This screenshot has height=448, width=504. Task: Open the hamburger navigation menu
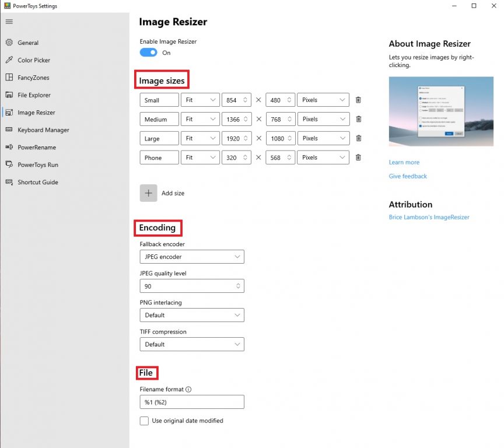(x=9, y=22)
